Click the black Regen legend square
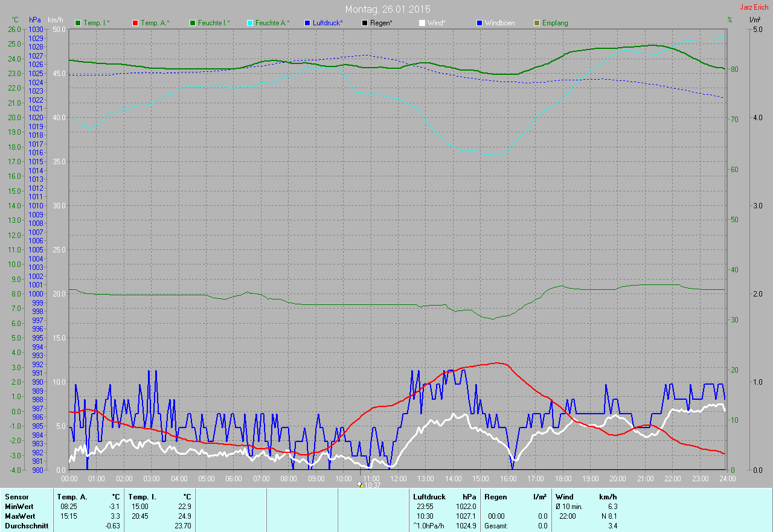 pyautogui.click(x=365, y=23)
